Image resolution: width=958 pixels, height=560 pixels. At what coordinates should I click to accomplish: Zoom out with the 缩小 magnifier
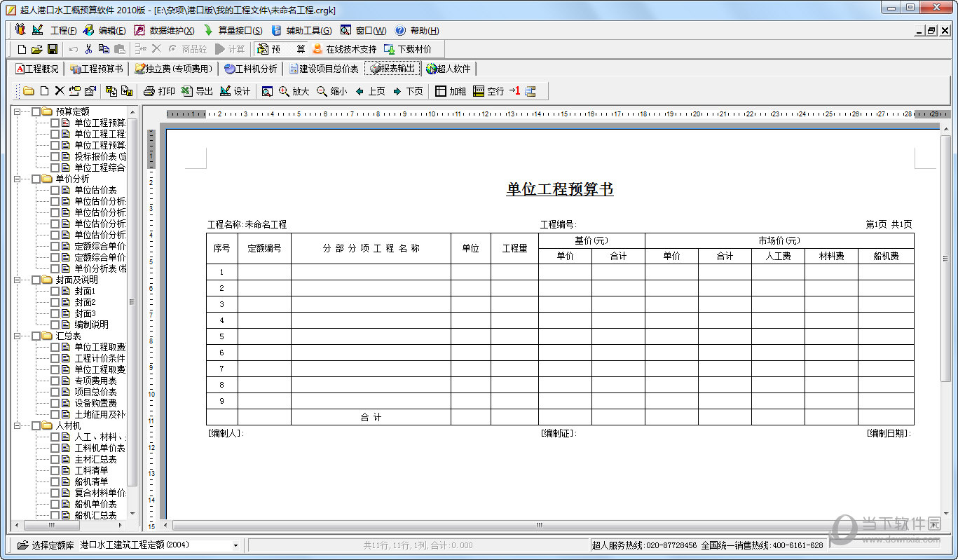click(x=322, y=91)
